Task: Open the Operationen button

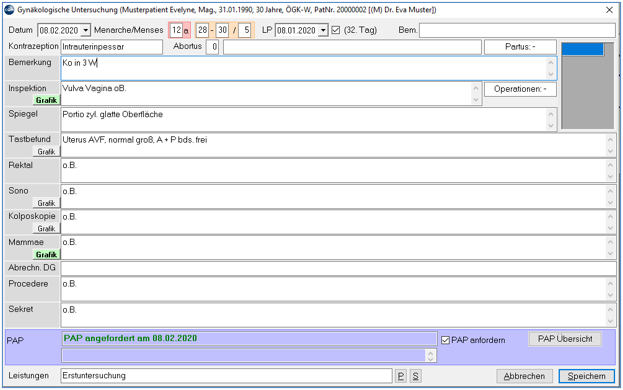Action: click(x=520, y=89)
